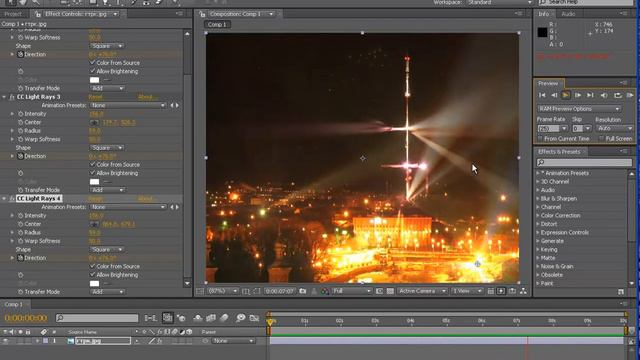Click the Center point picker for CC Light Rays 3
640x360 pixels.
[x=94, y=122]
